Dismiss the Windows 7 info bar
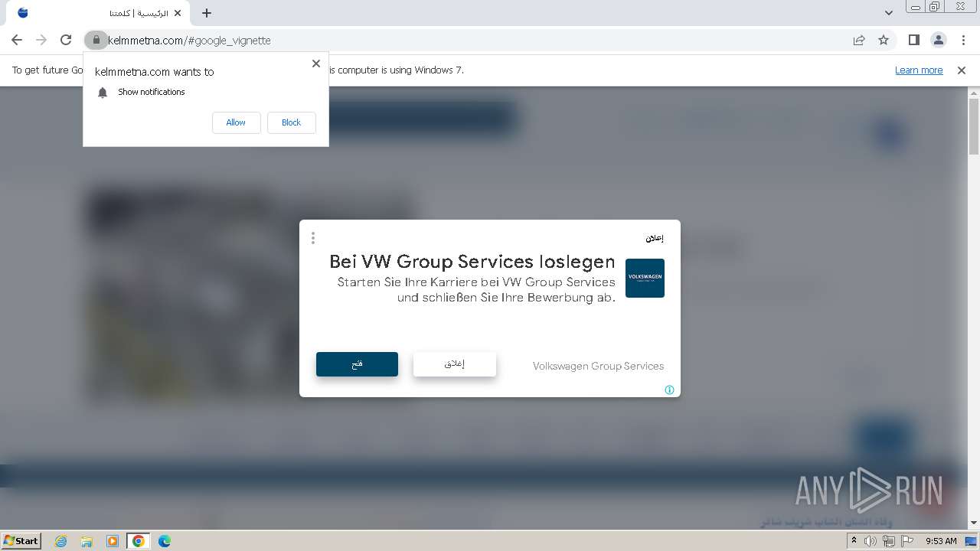 coord(962,70)
